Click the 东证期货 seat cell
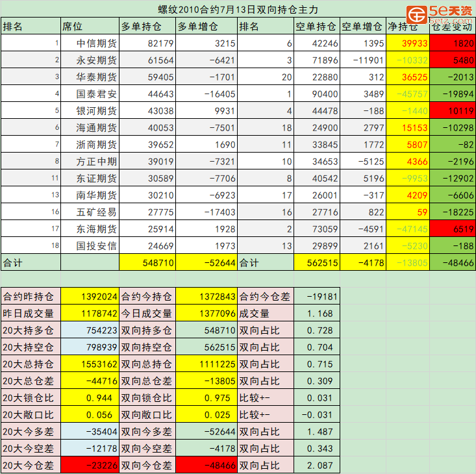 point(90,178)
